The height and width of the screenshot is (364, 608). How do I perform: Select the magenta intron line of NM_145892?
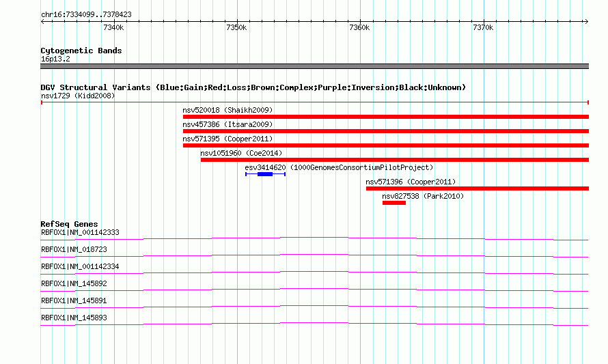coord(314,289)
